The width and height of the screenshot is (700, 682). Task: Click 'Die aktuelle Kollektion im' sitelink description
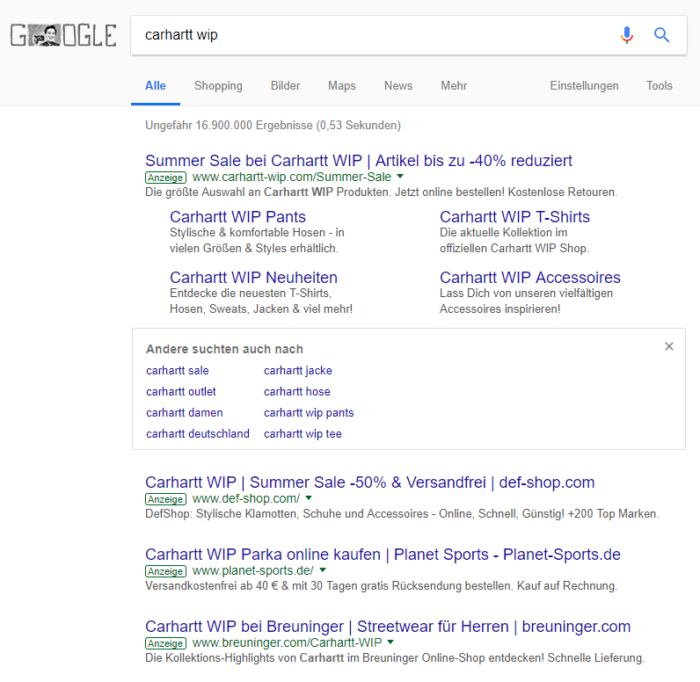tap(514, 240)
